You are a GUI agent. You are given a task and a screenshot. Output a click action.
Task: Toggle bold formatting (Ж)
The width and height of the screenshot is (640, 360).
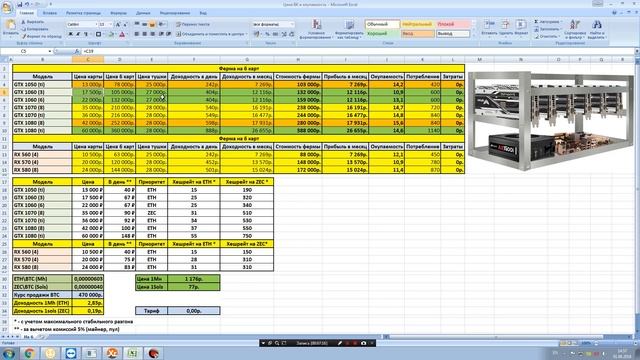[x=70, y=34]
